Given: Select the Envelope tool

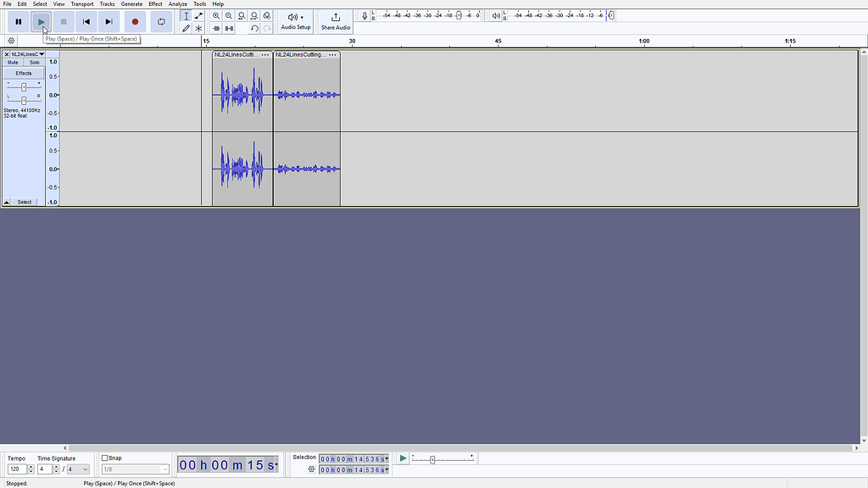Looking at the screenshot, I should (198, 16).
